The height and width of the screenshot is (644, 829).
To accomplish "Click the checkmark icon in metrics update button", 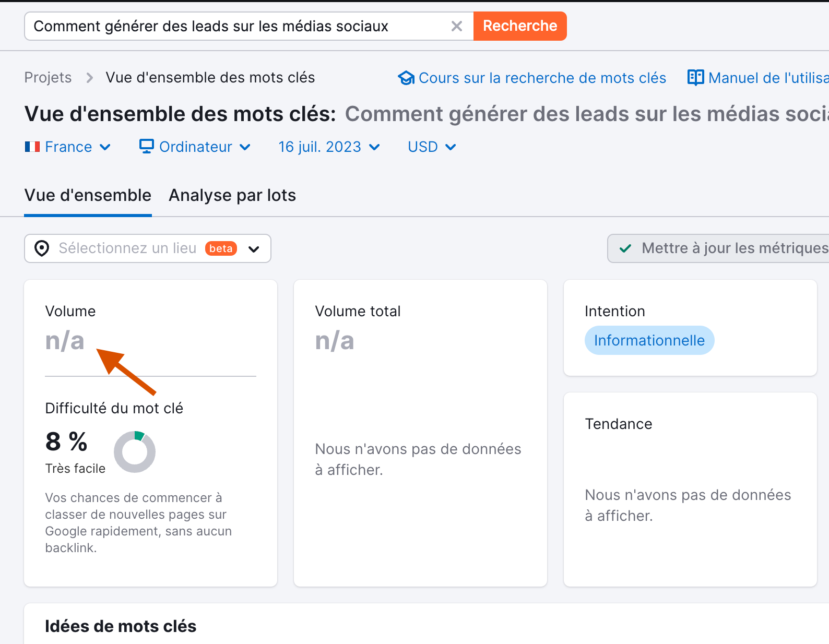I will coord(625,248).
